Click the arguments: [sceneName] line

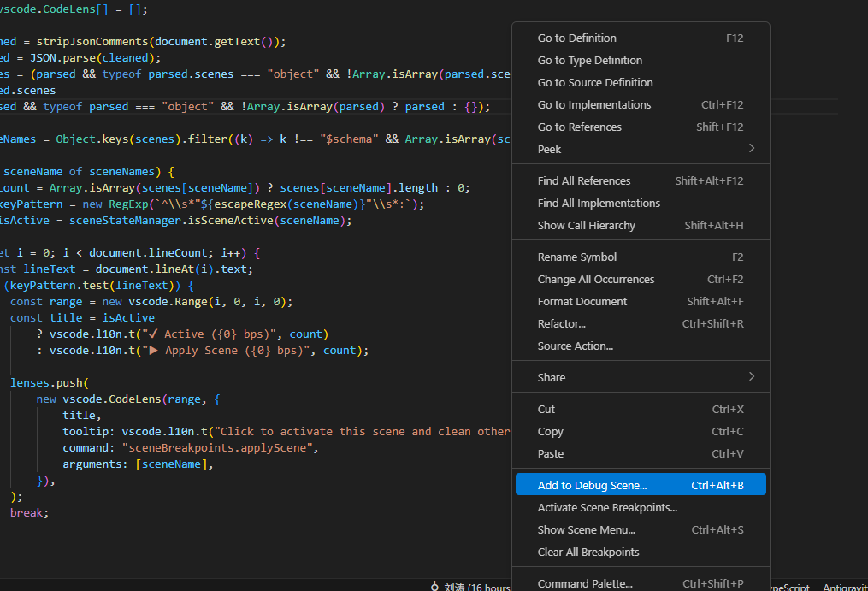pos(138,464)
